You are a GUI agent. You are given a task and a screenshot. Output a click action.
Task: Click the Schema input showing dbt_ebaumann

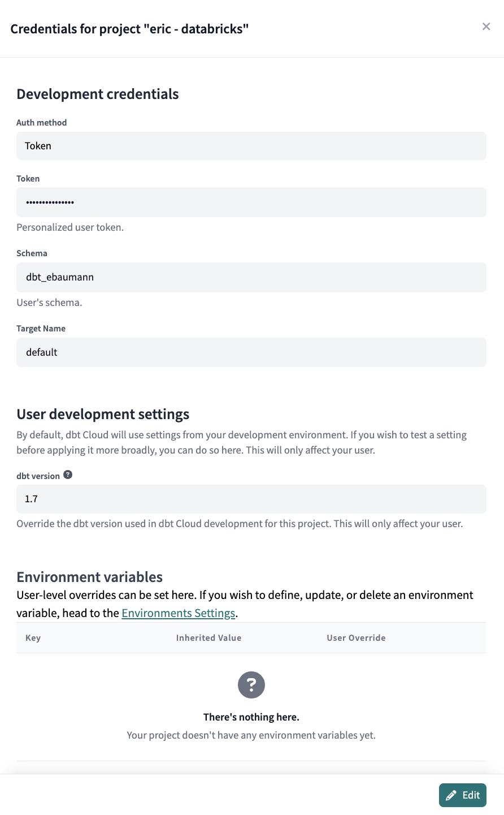251,277
